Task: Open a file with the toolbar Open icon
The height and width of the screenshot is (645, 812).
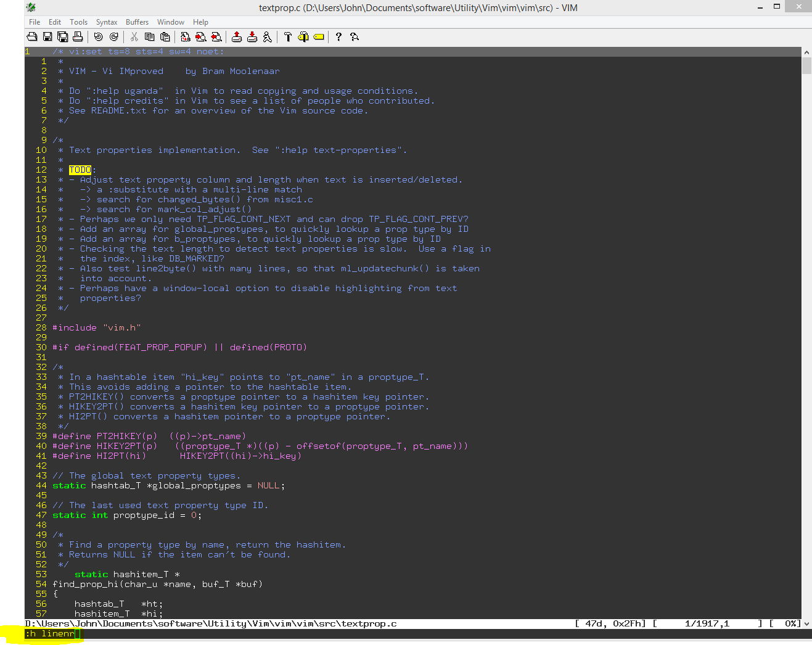Action: pos(32,37)
